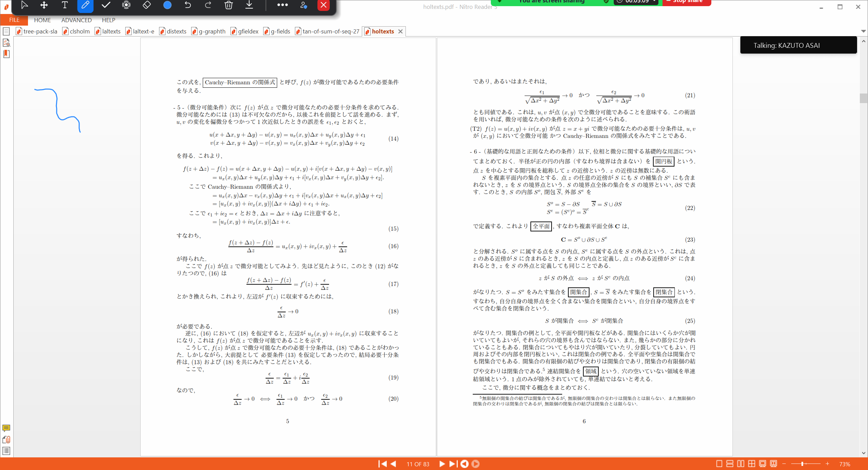
Task: Switch to the g-graphth document tab
Action: pyautogui.click(x=212, y=31)
